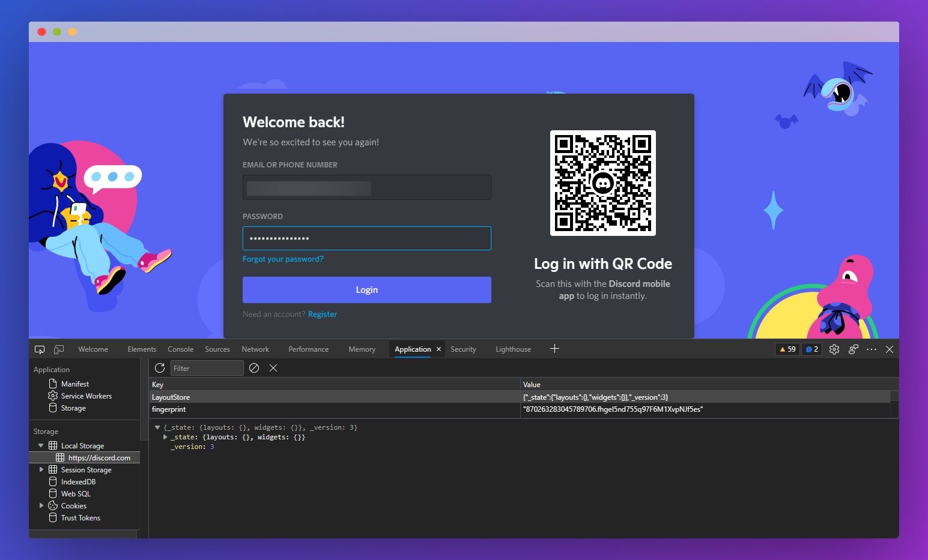This screenshot has height=560, width=928.
Task: Click the inspect element picker icon
Action: 40,349
